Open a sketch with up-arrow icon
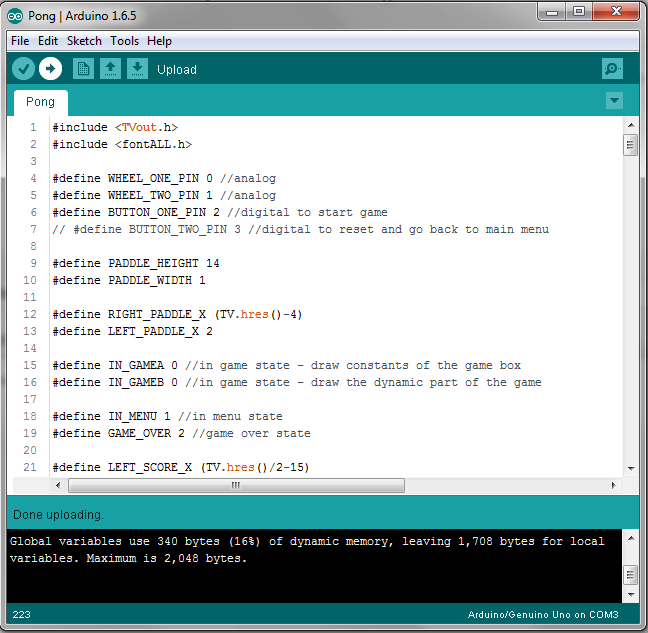The height and width of the screenshot is (633, 648). click(110, 69)
